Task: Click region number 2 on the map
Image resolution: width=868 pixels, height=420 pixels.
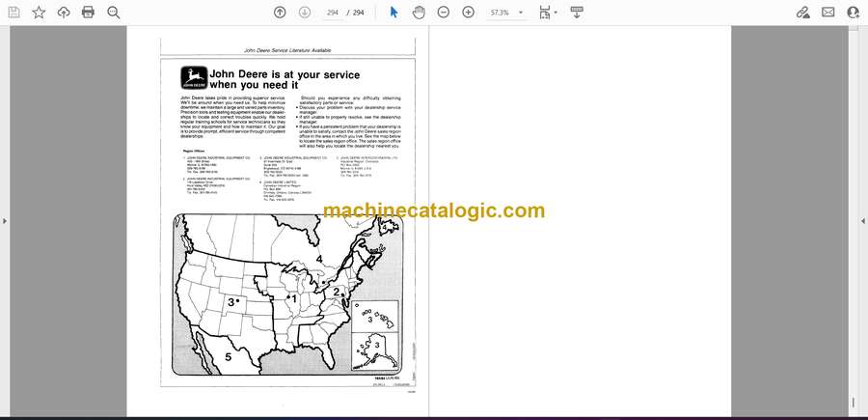Action: click(336, 292)
